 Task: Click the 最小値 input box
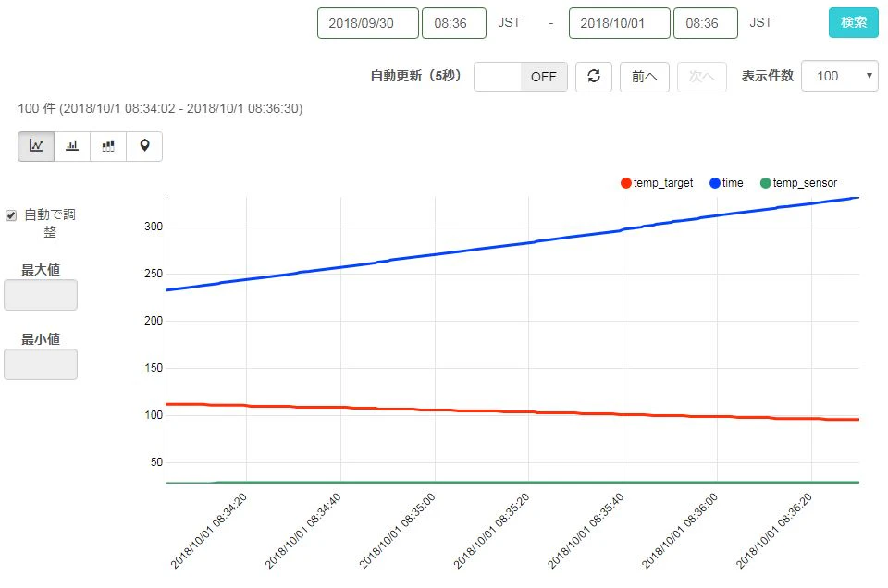[41, 364]
